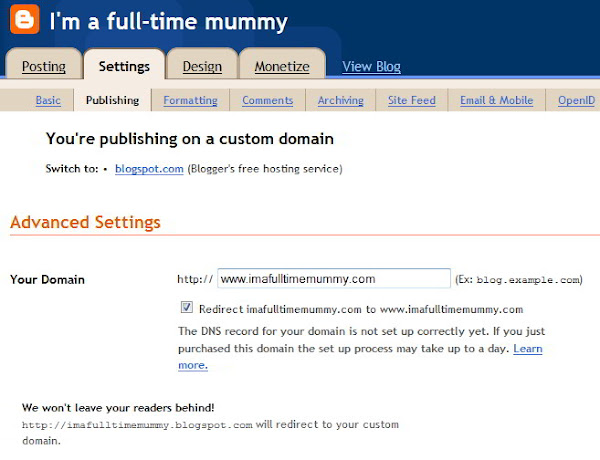Viewport: 600px width, 460px height.
Task: Switch to the Design tab
Action: coord(202,66)
